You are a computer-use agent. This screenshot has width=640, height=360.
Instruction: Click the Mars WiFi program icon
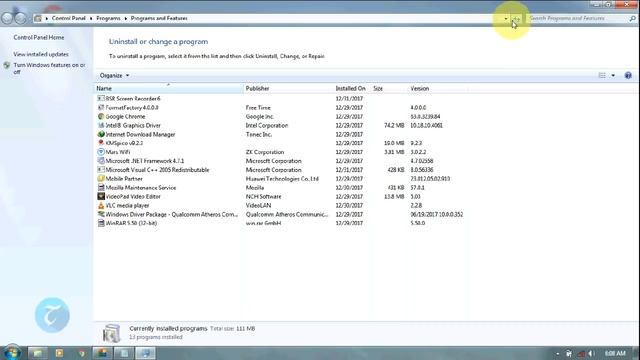click(x=101, y=152)
